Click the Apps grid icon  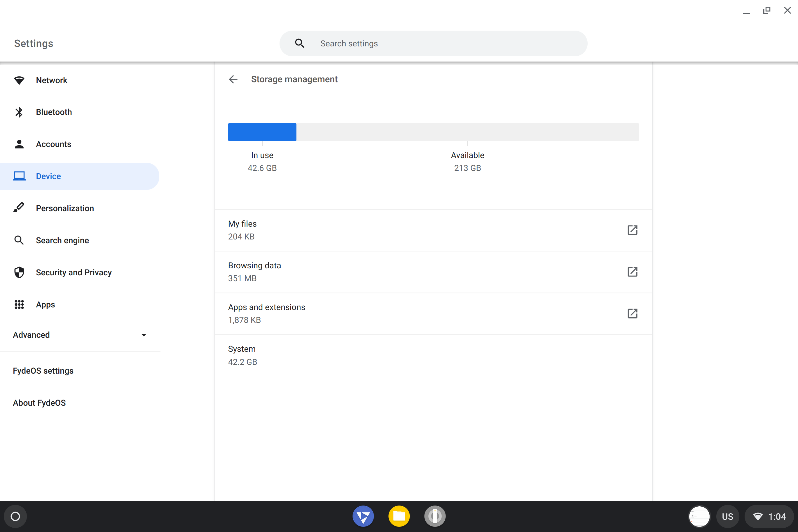pyautogui.click(x=19, y=304)
